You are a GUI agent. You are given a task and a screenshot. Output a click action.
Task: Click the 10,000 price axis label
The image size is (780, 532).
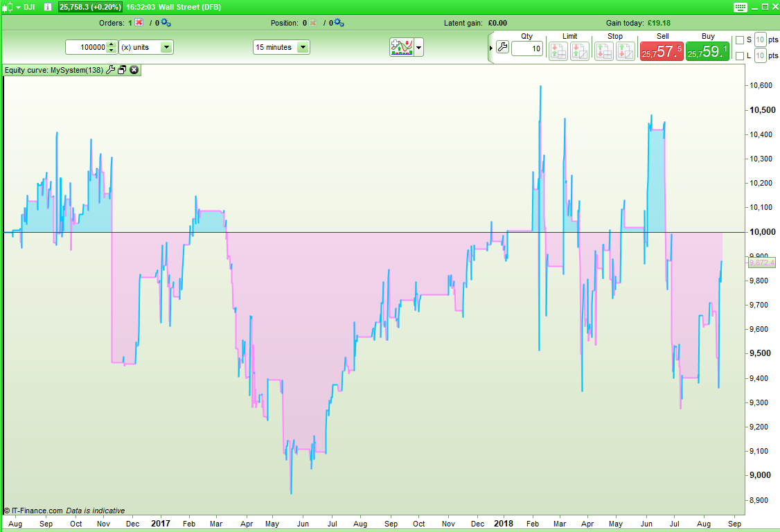pos(763,232)
